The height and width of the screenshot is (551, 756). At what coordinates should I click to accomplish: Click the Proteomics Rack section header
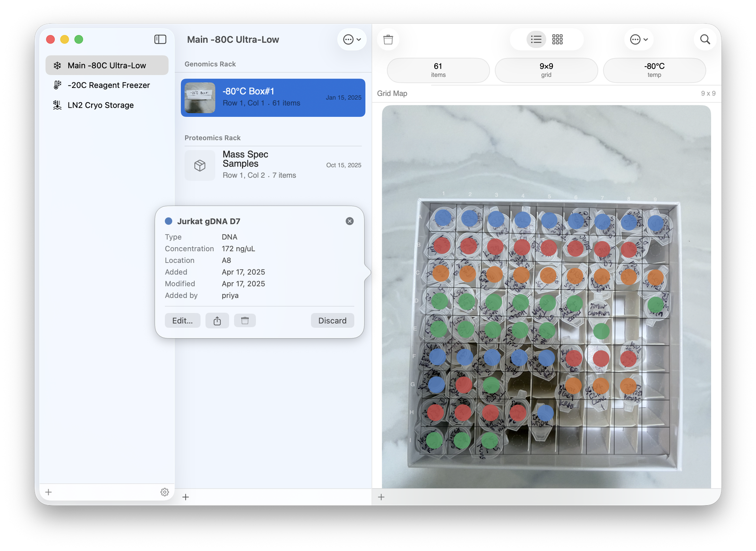click(x=213, y=138)
